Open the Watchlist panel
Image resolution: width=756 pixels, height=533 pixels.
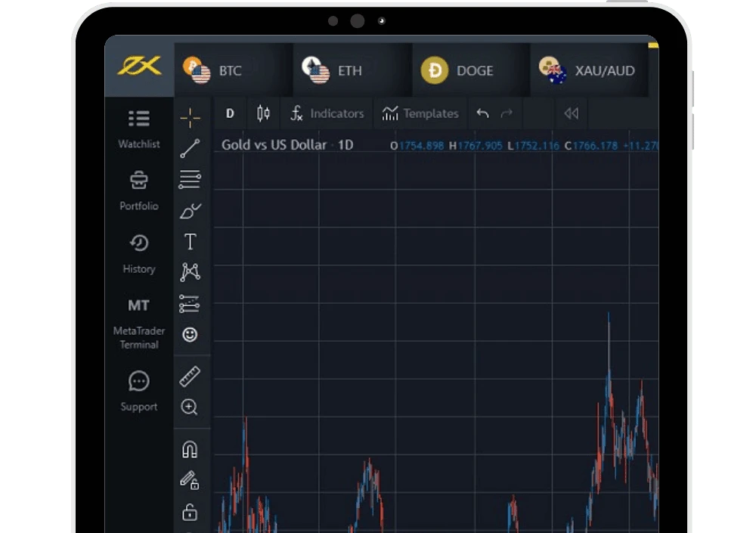point(139,130)
